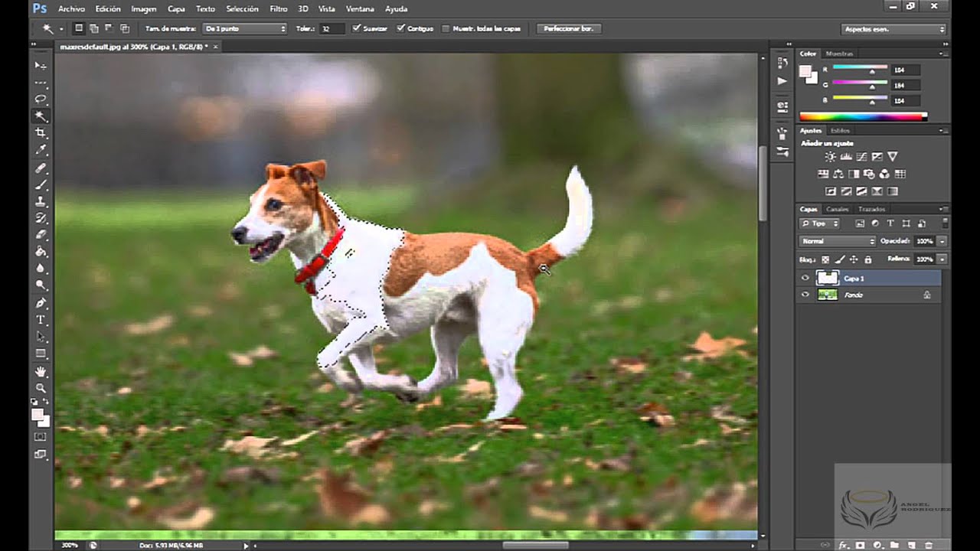Open the Filtro menu
The image size is (980, 551).
[x=278, y=8]
